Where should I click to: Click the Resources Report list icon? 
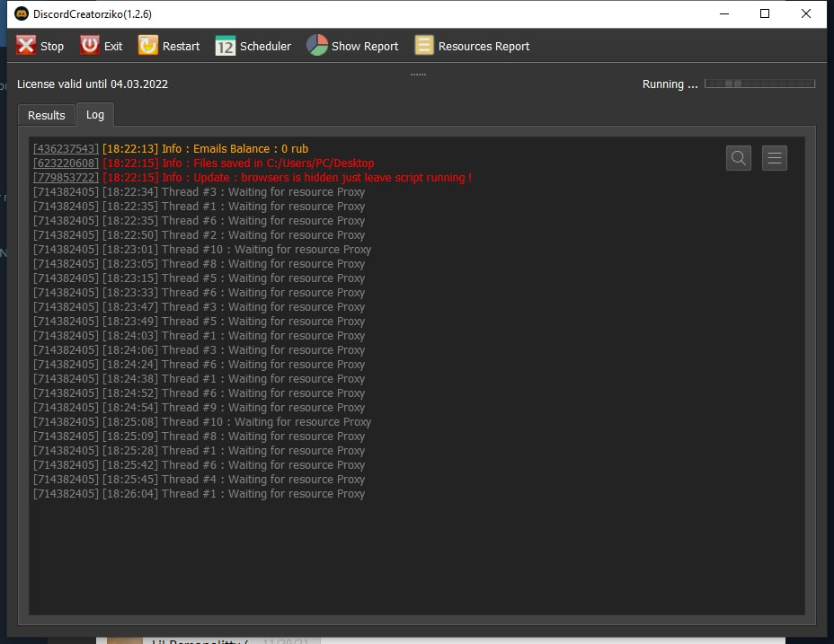pos(424,45)
